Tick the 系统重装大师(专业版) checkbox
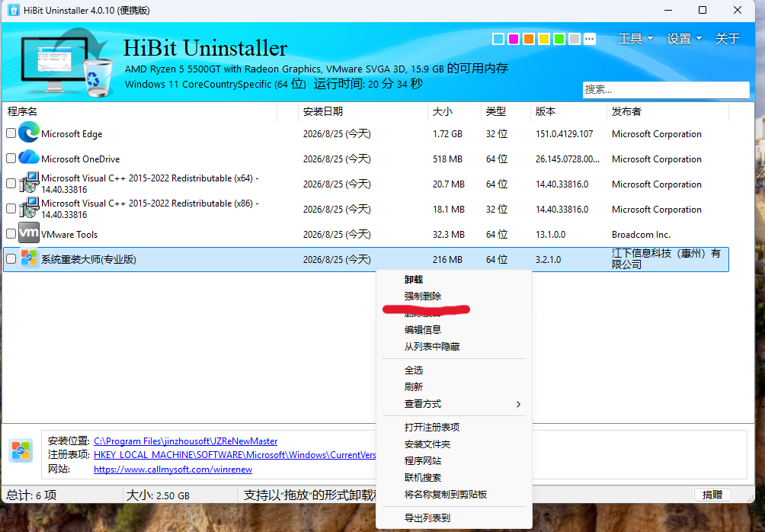Image resolution: width=765 pixels, height=532 pixels. click(11, 259)
